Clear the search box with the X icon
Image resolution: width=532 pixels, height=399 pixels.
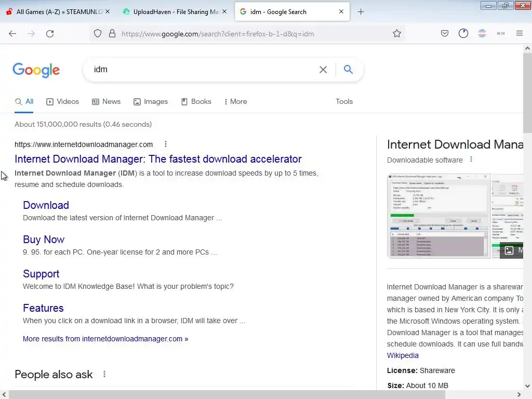[323, 70]
